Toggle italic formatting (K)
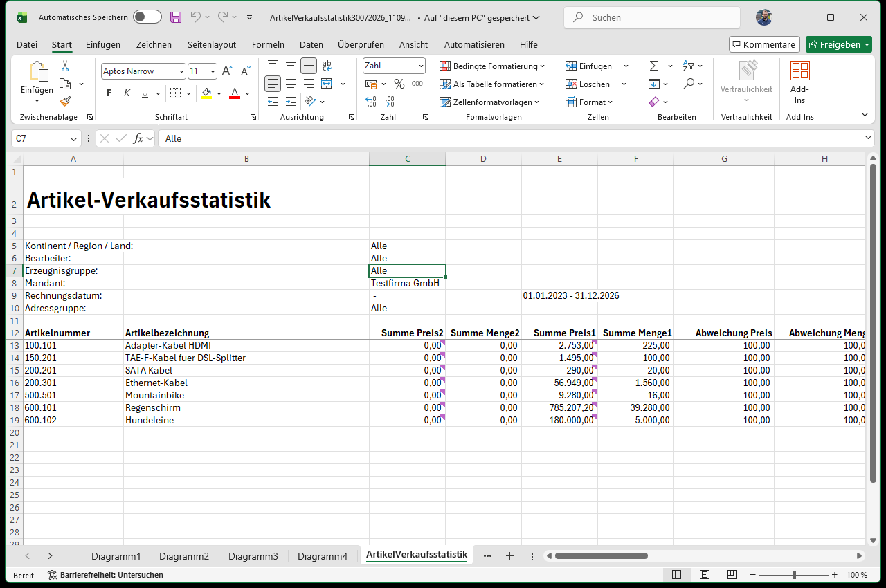The width and height of the screenshot is (886, 588). coord(127,93)
